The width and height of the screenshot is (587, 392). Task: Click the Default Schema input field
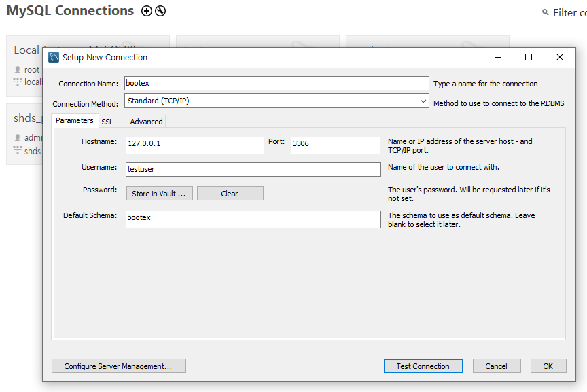(x=253, y=219)
